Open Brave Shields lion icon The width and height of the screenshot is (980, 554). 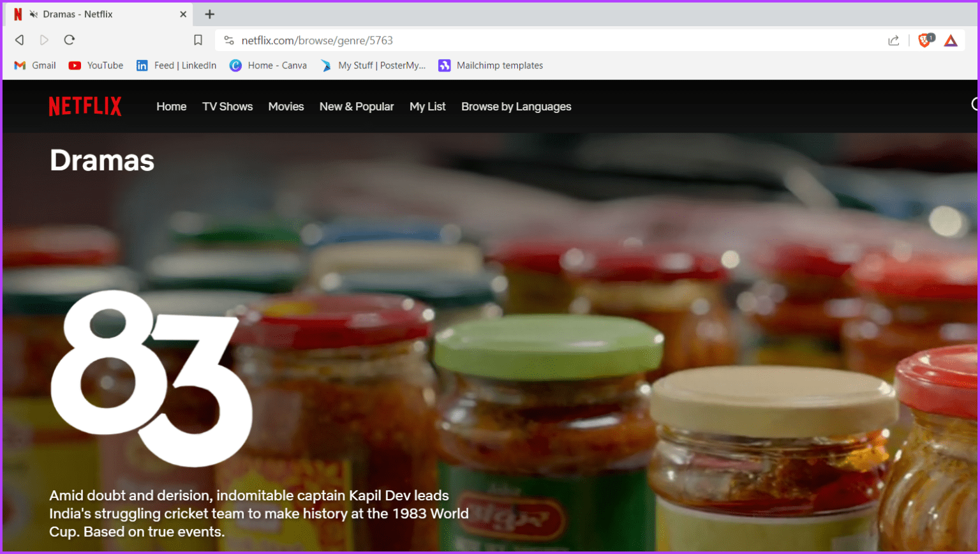pyautogui.click(x=925, y=40)
